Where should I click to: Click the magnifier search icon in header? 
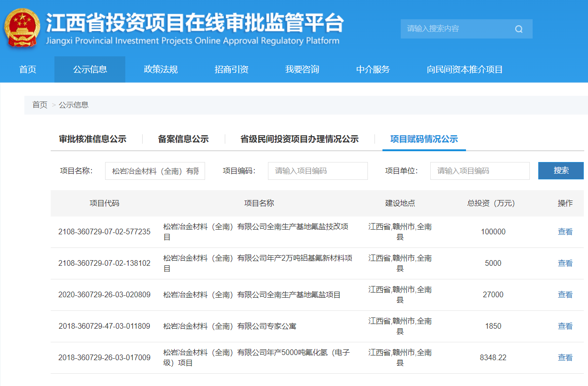pyautogui.click(x=519, y=29)
